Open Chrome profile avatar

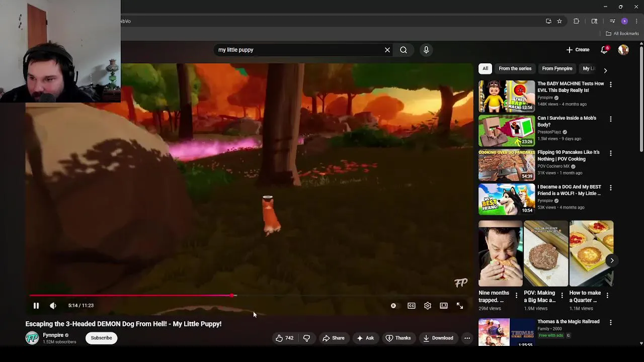pos(624,21)
